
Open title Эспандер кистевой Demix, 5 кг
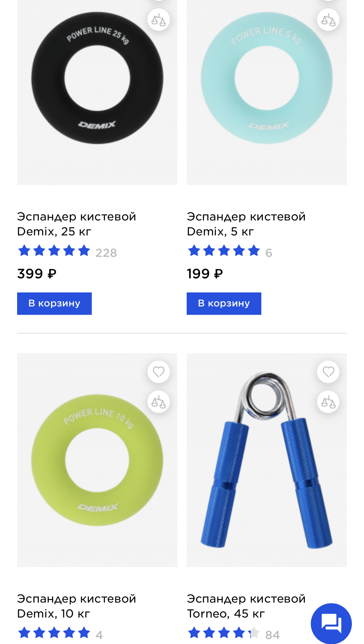point(246,224)
